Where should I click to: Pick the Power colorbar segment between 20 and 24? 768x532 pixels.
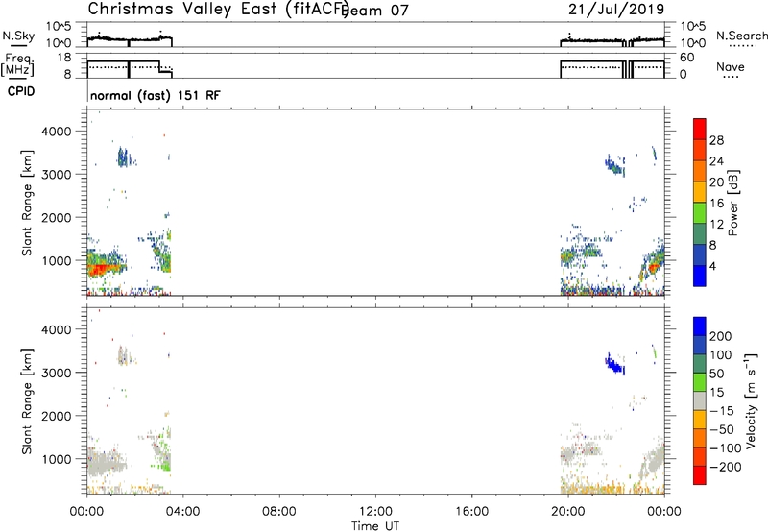700,171
